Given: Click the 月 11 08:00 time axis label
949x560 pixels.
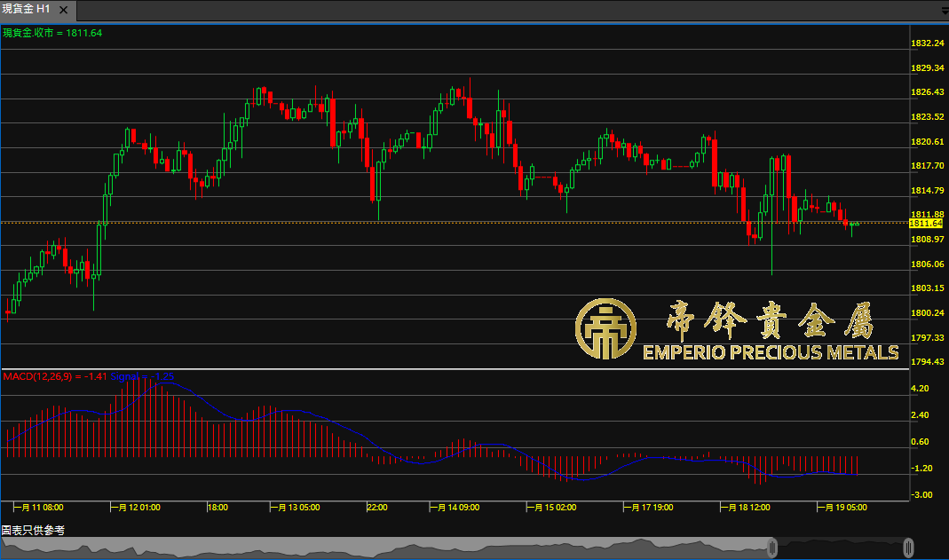Looking at the screenshot, I should (x=41, y=508).
